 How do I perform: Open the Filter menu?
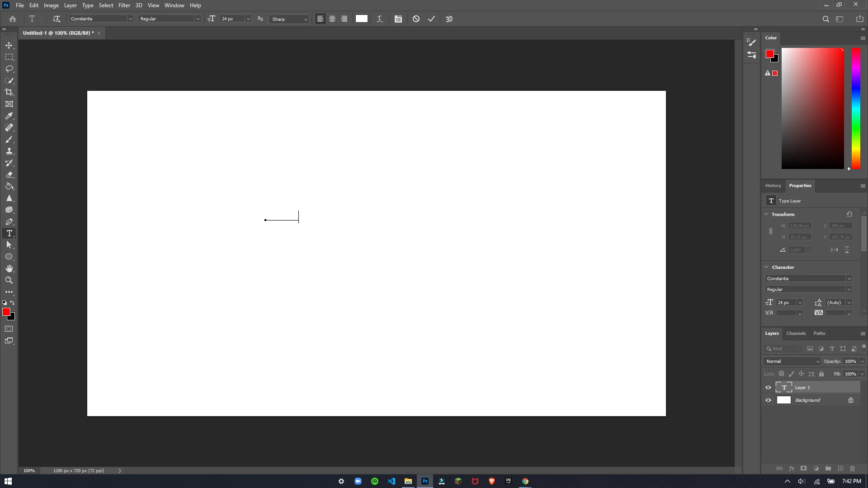coord(124,5)
